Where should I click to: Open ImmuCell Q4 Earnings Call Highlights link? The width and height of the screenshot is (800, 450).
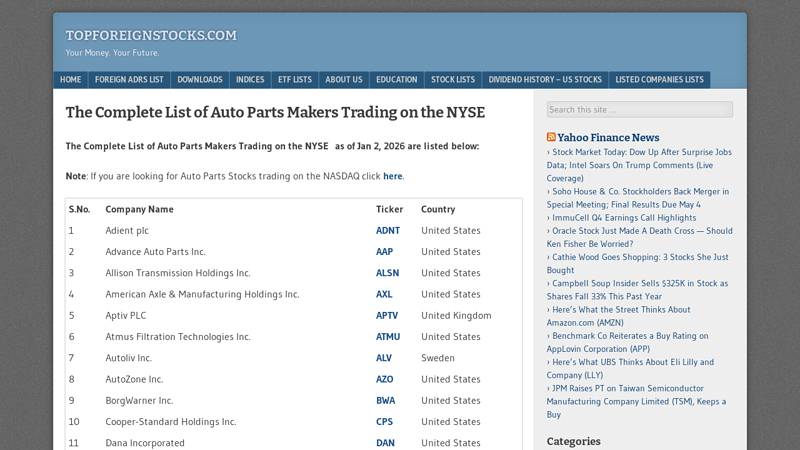624,218
